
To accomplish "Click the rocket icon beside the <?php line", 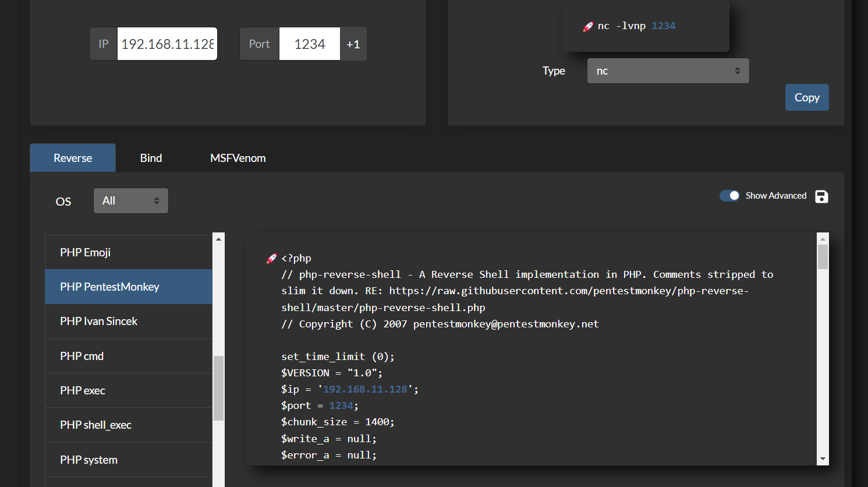I will point(271,258).
